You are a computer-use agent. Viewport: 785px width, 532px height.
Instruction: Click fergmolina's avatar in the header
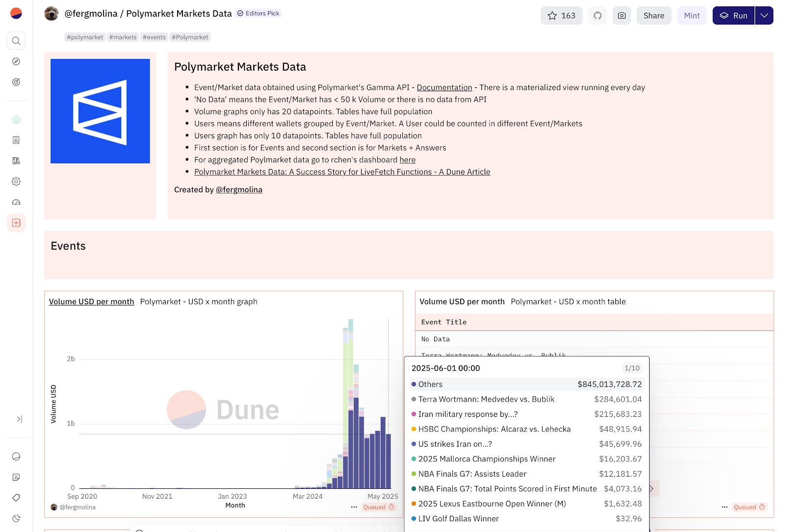[x=52, y=14]
